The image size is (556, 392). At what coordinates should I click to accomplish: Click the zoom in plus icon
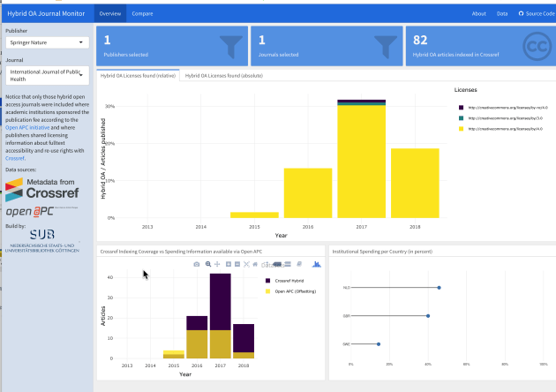(228, 264)
